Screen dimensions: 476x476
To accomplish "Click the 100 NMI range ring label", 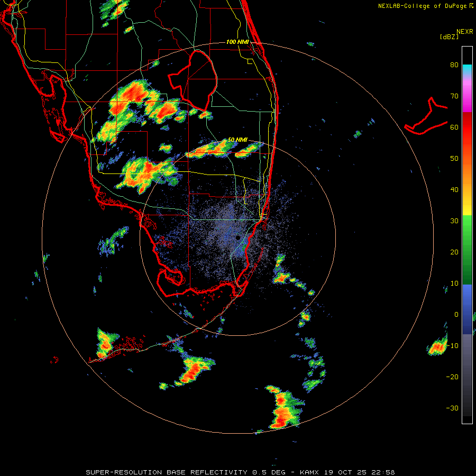I will click(237, 42).
